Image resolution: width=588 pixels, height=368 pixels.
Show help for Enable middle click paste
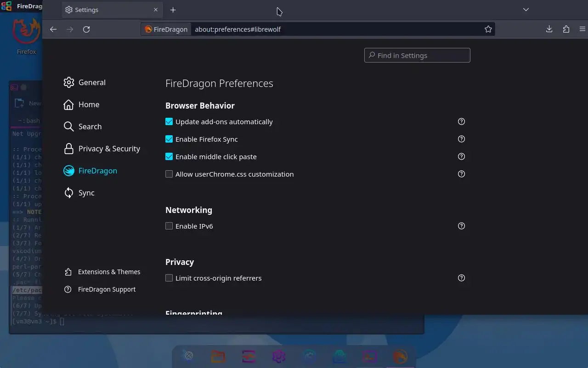click(x=462, y=156)
